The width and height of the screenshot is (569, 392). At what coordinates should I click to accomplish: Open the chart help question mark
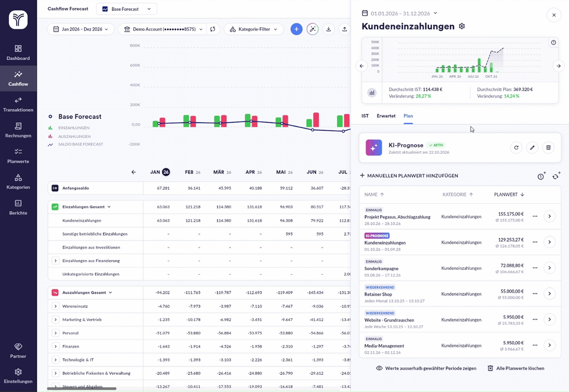(553, 42)
